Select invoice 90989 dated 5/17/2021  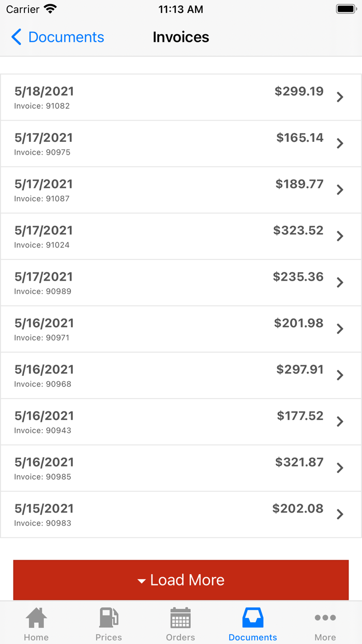coord(181,283)
